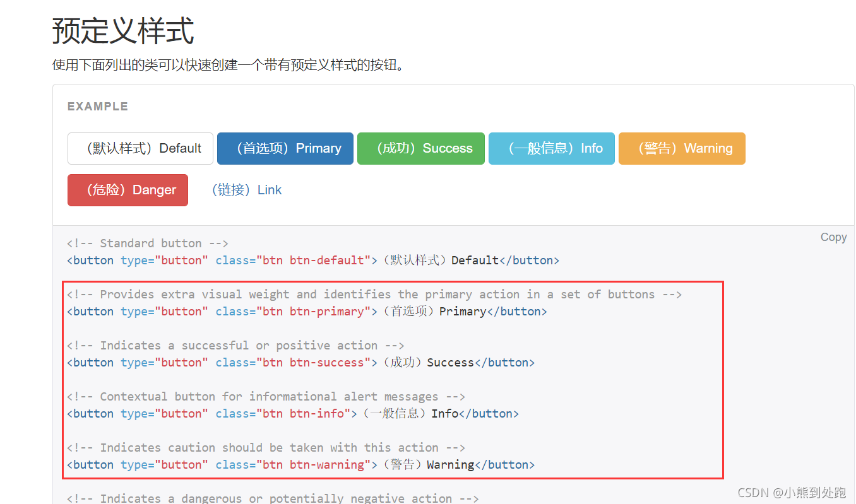Open the (链接) Link hyperlink
The image size is (856, 504).
(x=247, y=190)
